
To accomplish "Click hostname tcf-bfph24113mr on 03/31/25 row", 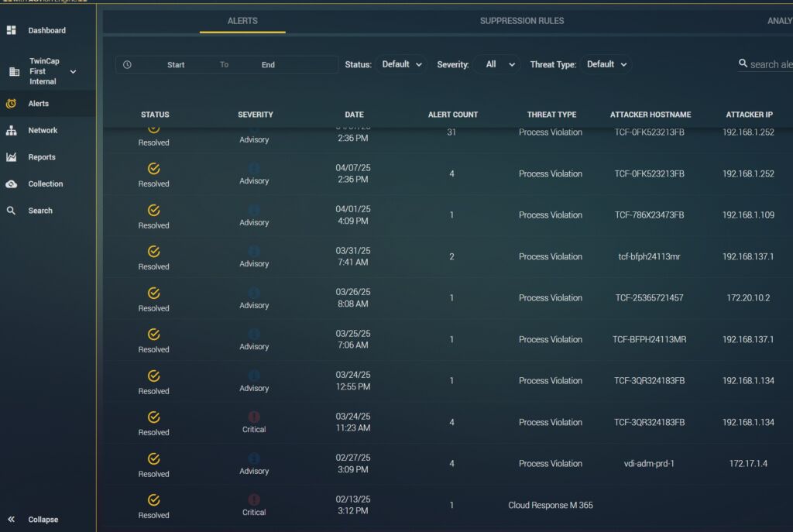I will click(x=650, y=256).
